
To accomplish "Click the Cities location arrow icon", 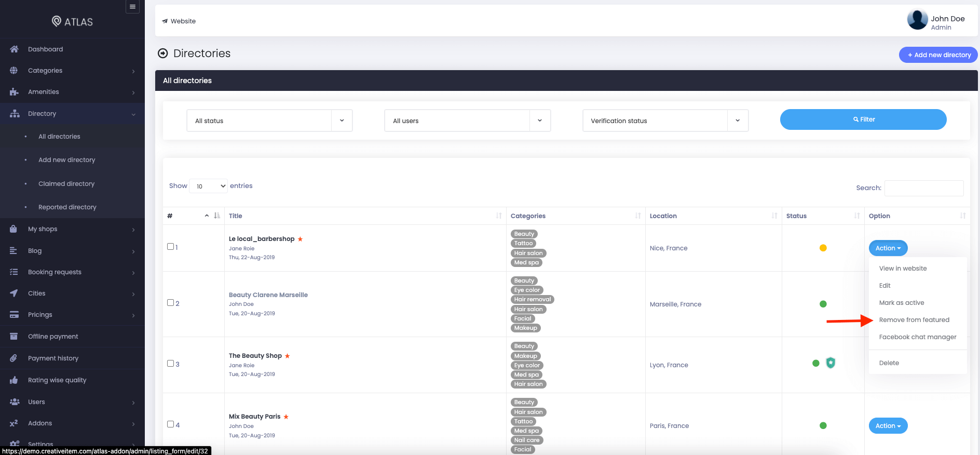I will [14, 293].
